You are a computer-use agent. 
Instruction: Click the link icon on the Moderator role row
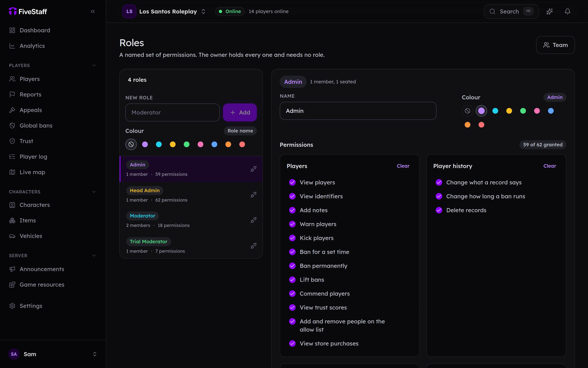253,220
